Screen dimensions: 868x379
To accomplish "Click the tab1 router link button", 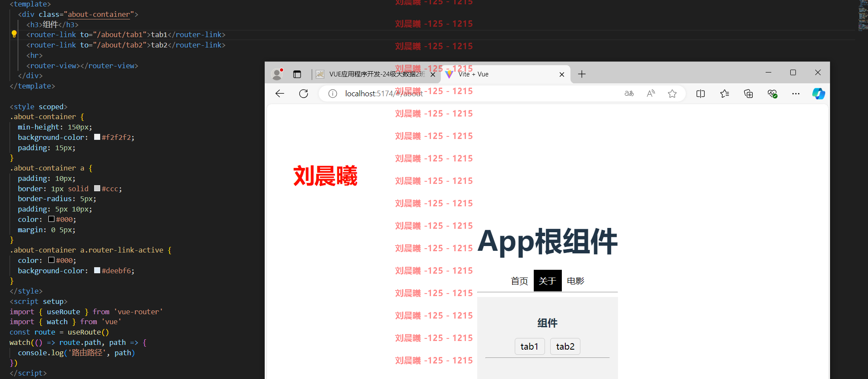I will [x=529, y=347].
